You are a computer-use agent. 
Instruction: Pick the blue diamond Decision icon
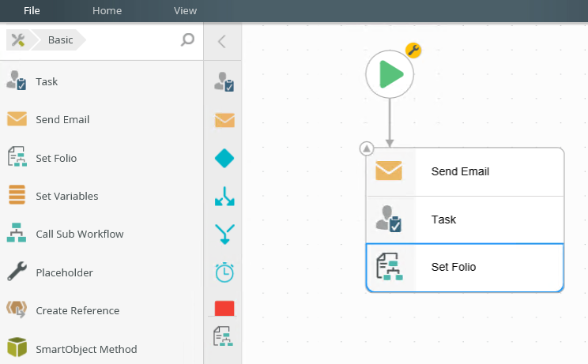tap(224, 158)
